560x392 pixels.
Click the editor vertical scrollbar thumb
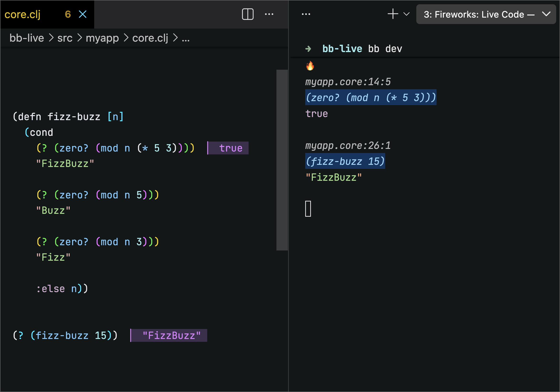[282, 160]
